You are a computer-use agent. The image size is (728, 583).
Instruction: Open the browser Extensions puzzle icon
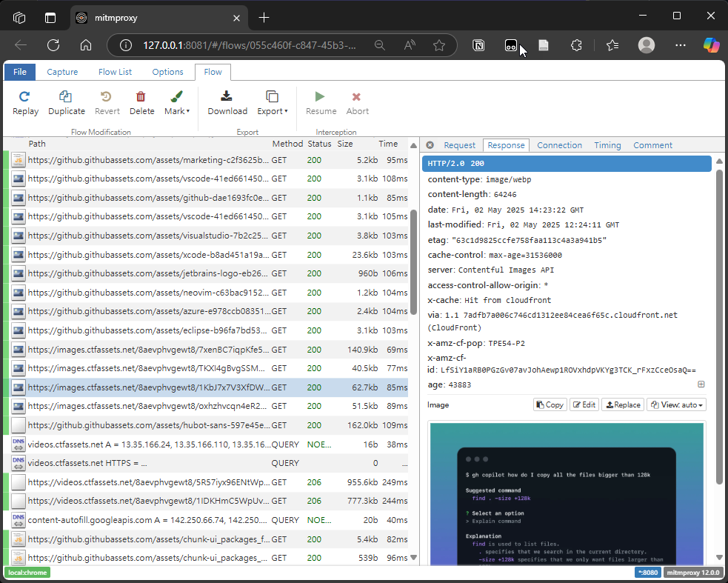click(576, 45)
